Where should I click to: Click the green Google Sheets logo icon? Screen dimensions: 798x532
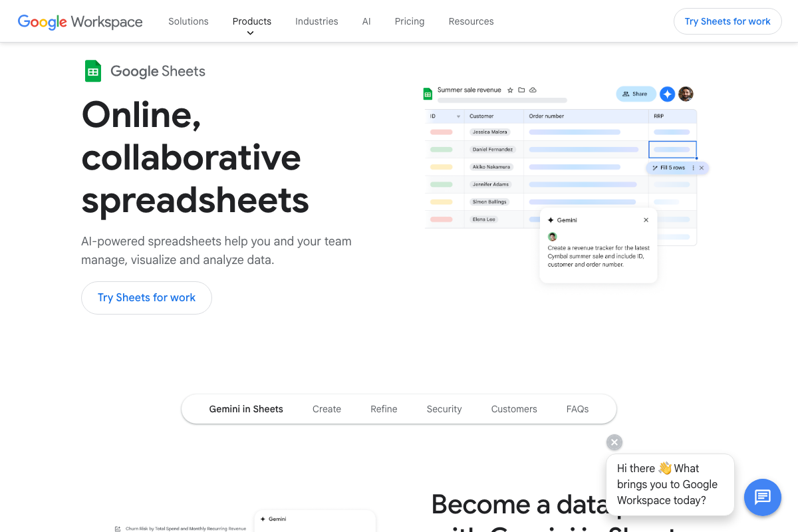pos(93,71)
